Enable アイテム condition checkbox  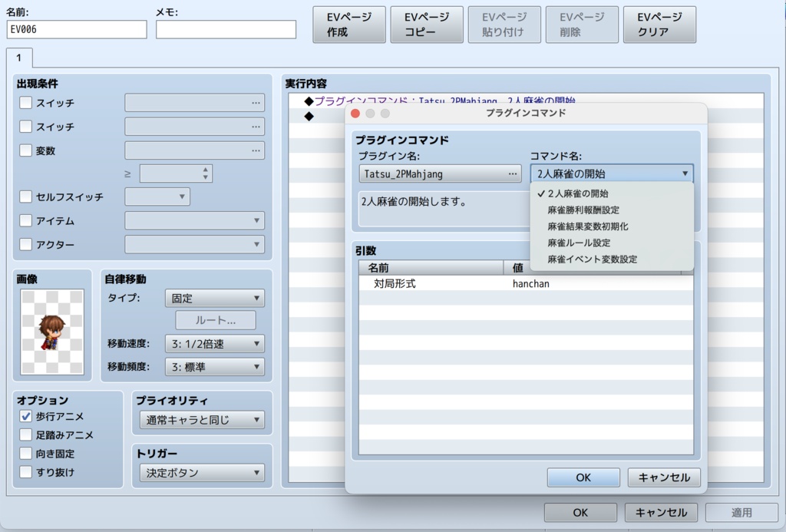tap(25, 220)
